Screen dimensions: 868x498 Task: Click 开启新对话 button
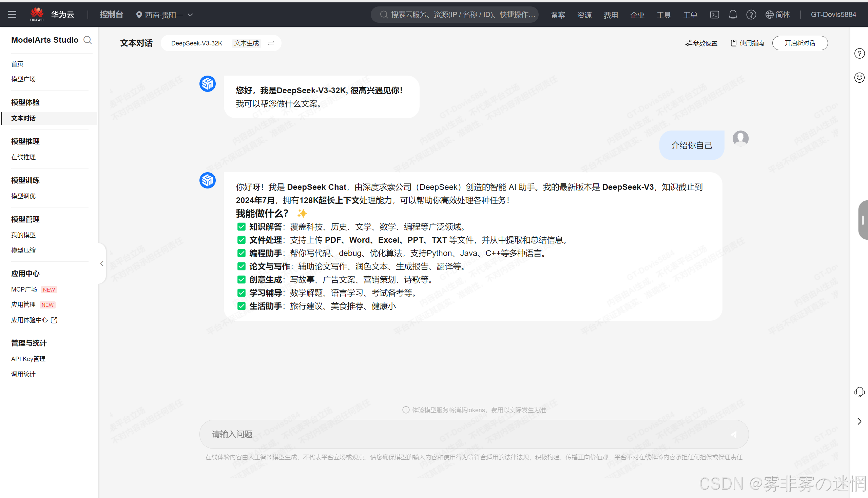coord(799,43)
